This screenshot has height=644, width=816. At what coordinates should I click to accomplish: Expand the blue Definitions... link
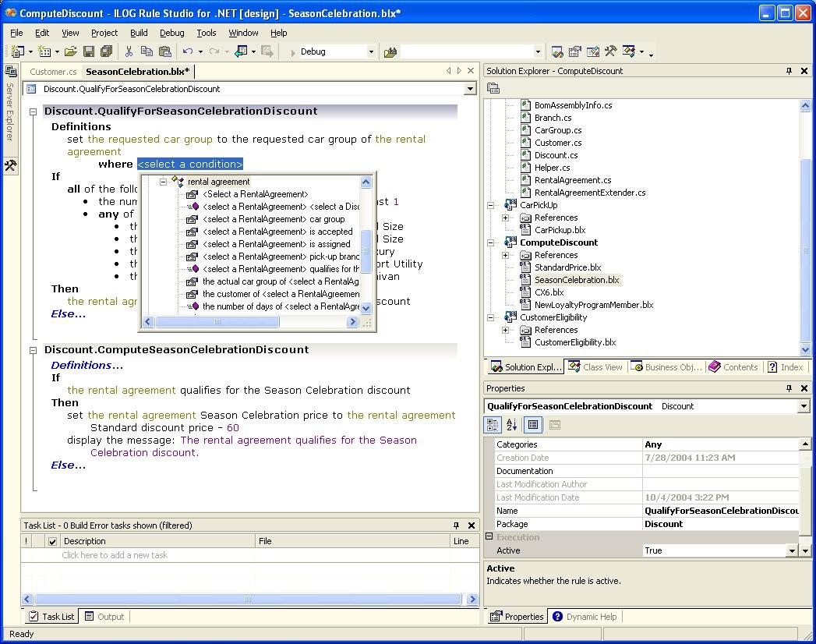pyautogui.click(x=87, y=366)
